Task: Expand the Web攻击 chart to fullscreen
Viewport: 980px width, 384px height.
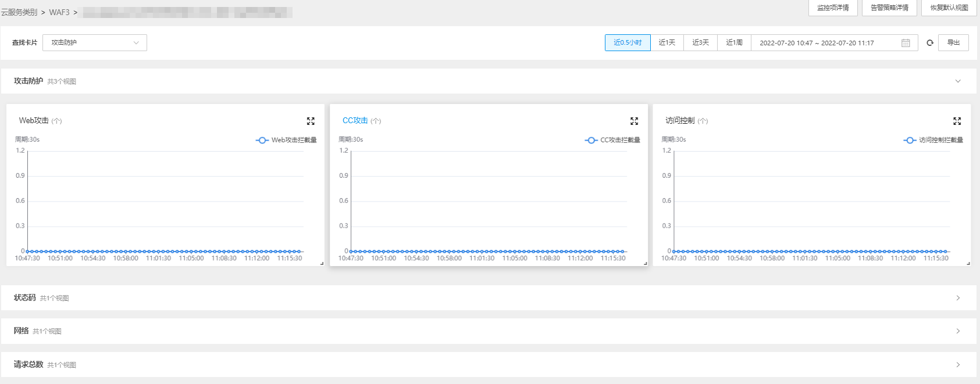Action: [x=311, y=121]
